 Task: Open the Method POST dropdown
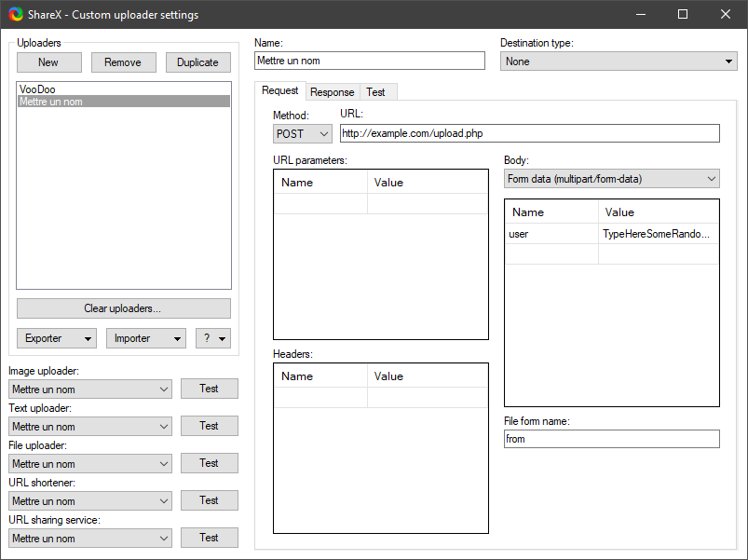[303, 133]
